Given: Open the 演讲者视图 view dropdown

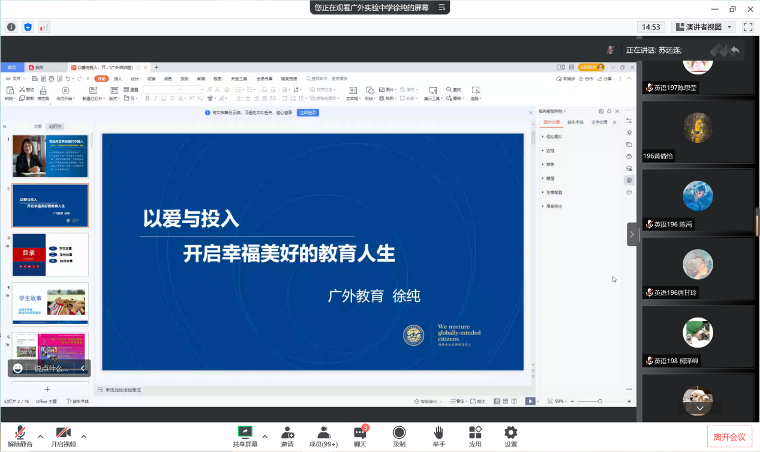Looking at the screenshot, I should click(x=706, y=26).
